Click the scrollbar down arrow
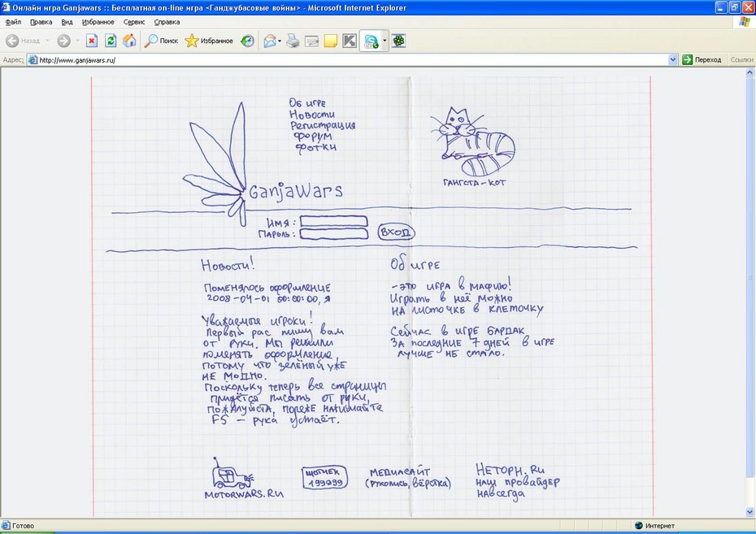756x534 pixels. tap(749, 512)
